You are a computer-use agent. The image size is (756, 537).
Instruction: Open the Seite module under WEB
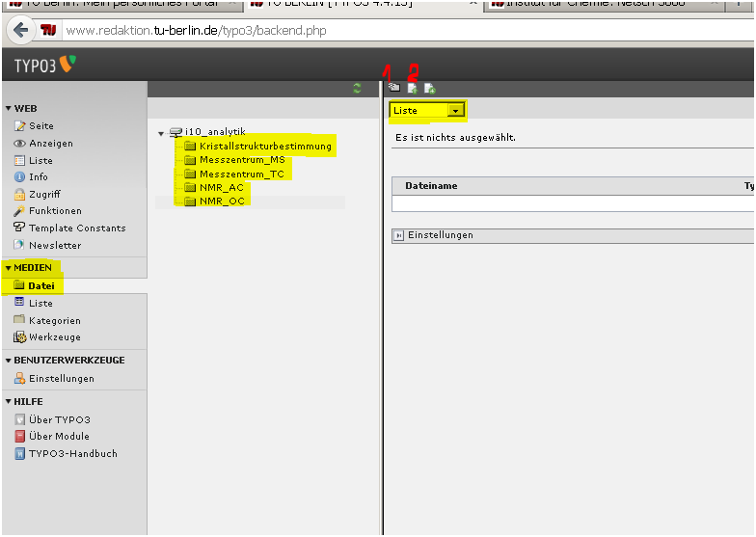click(x=40, y=125)
